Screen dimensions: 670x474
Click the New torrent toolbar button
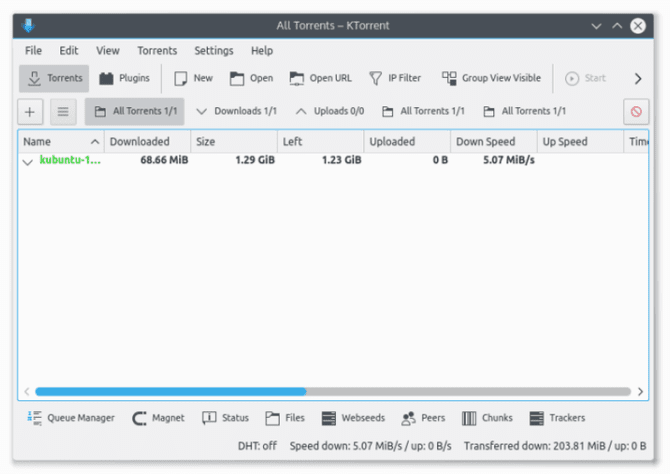pos(193,79)
